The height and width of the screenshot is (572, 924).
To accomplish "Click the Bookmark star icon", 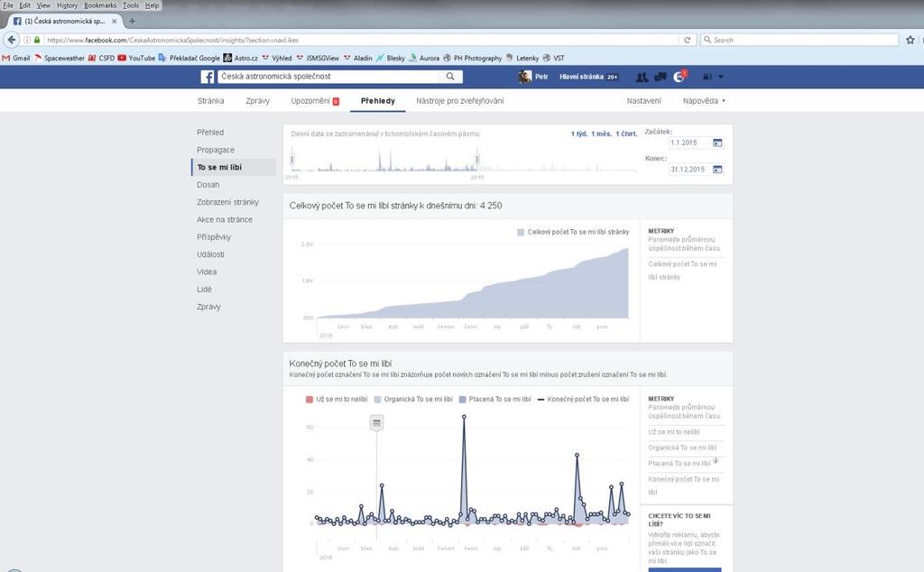I will [910, 40].
